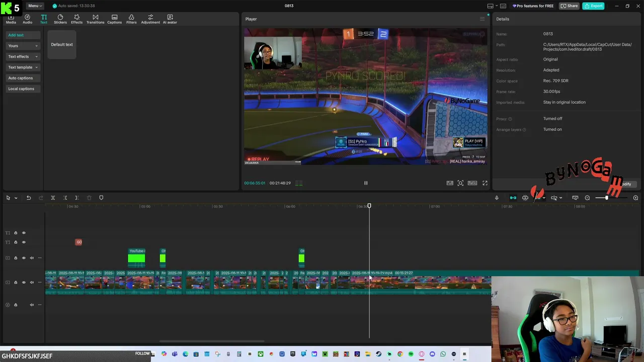This screenshot has width=644, height=362.
Task: Switch to the Effects tab
Action: point(76,19)
